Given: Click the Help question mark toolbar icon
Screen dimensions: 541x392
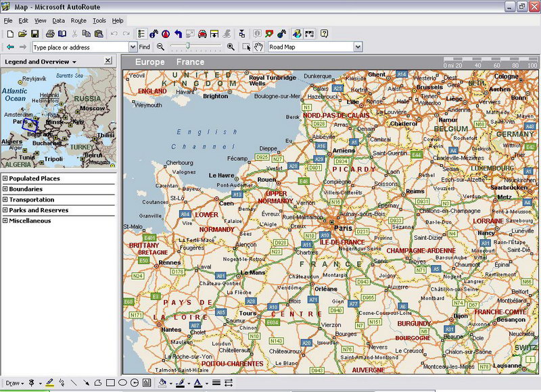Looking at the screenshot, I should click(324, 34).
